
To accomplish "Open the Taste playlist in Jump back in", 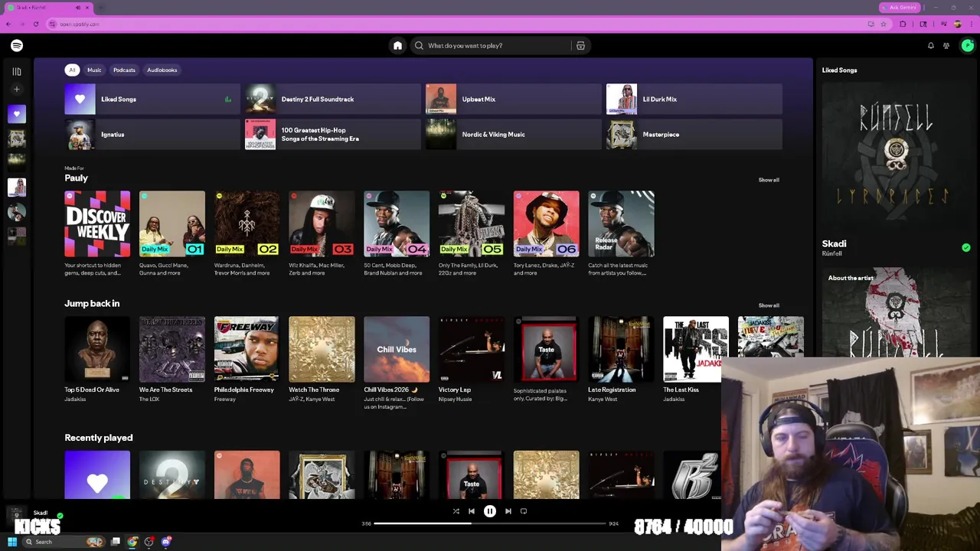I will [547, 349].
